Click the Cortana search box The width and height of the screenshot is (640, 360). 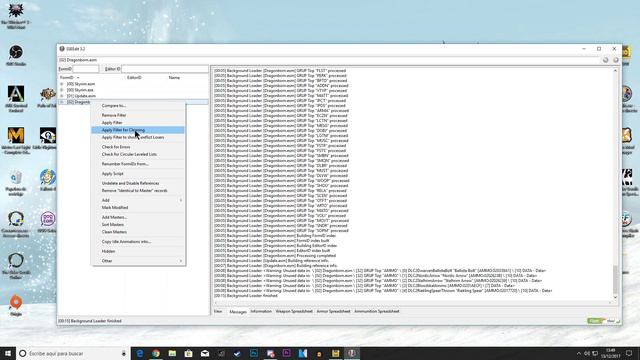(x=73, y=353)
